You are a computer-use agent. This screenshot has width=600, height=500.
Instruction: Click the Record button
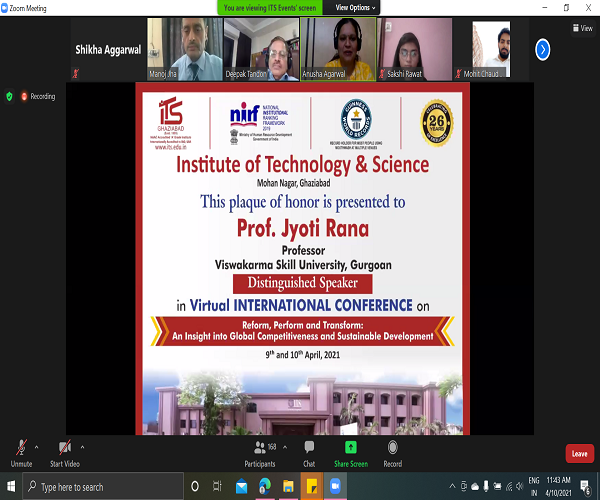[393, 454]
